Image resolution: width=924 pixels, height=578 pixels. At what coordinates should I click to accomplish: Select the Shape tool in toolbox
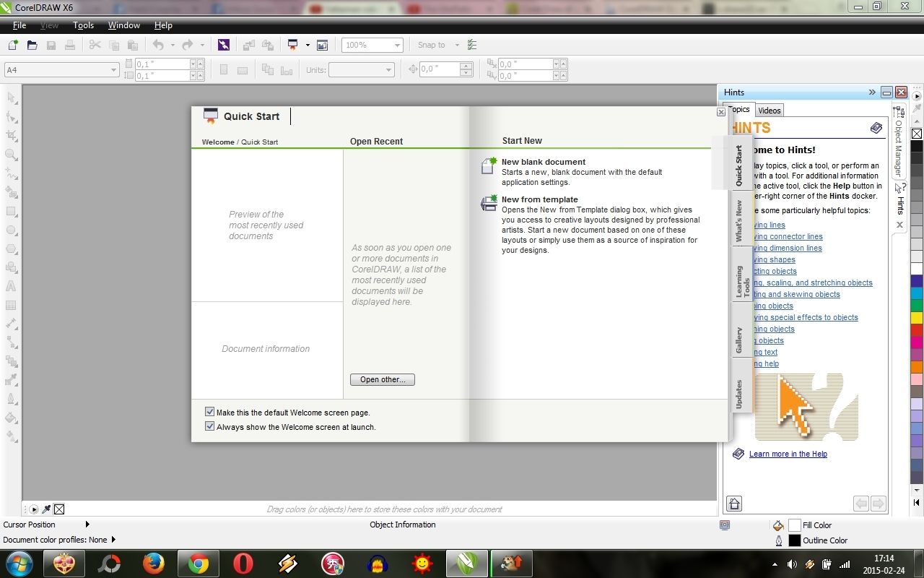coord(11,116)
